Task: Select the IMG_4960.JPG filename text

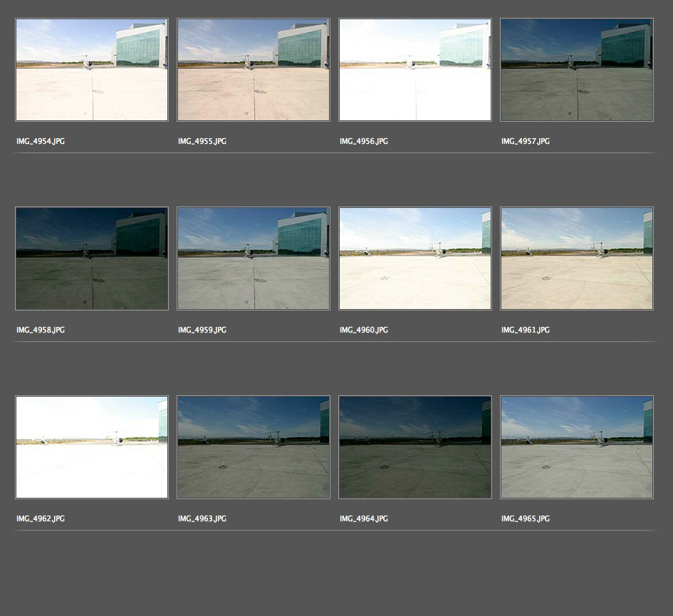Action: [364, 330]
